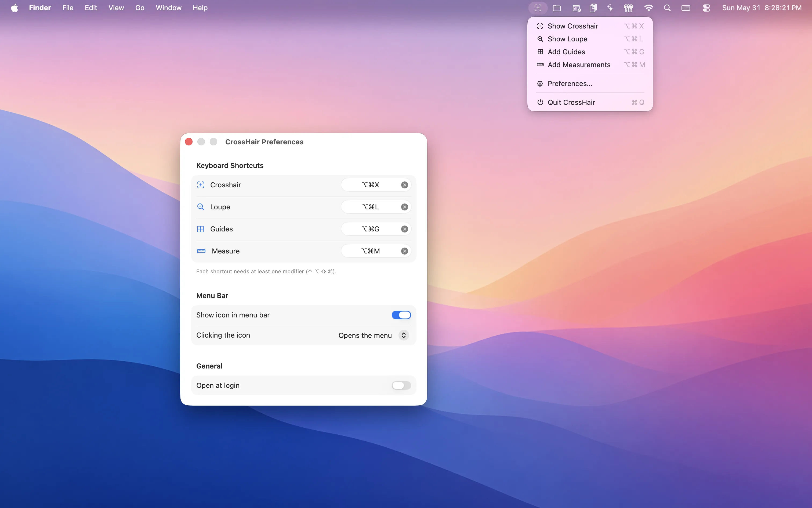Image resolution: width=812 pixels, height=508 pixels.
Task: Click the Measure shortcut field ⌥⌘M
Action: pyautogui.click(x=376, y=251)
